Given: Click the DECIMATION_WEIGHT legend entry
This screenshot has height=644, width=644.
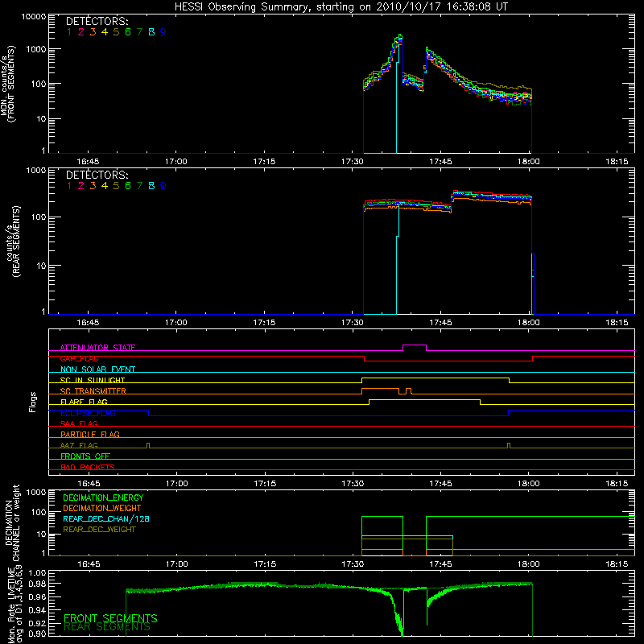Looking at the screenshot, I should 102,508.
